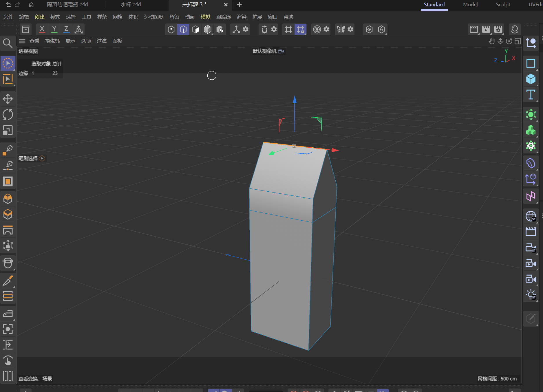Toggle workplane grid icon

(288, 29)
